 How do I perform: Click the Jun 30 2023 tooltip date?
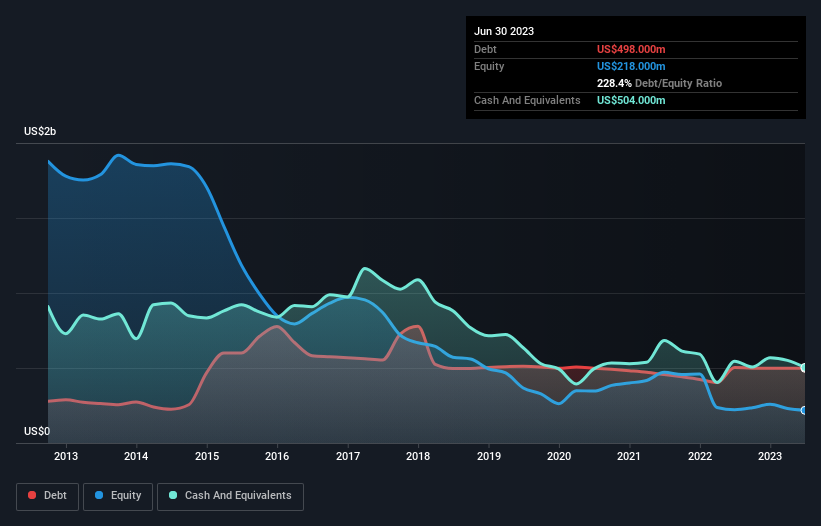pos(504,31)
